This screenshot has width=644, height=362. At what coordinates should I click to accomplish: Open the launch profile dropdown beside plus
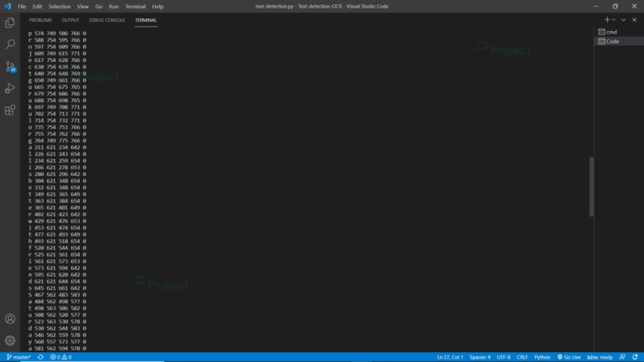coord(614,18)
